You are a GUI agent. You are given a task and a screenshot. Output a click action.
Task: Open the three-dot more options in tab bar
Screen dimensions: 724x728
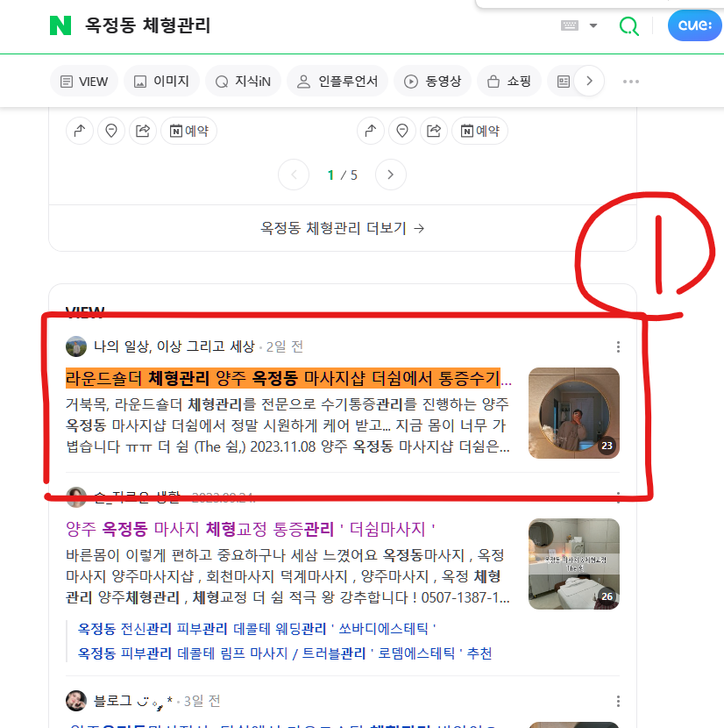coord(631,82)
